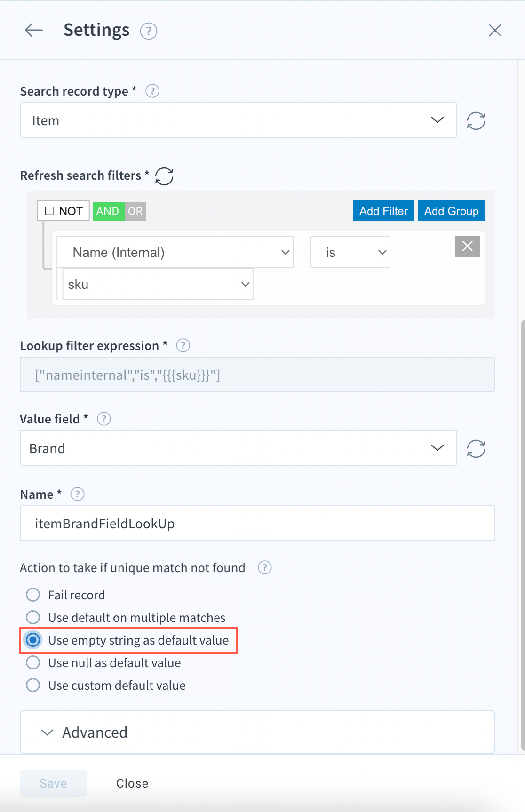Click the Add Filter button

click(x=383, y=211)
